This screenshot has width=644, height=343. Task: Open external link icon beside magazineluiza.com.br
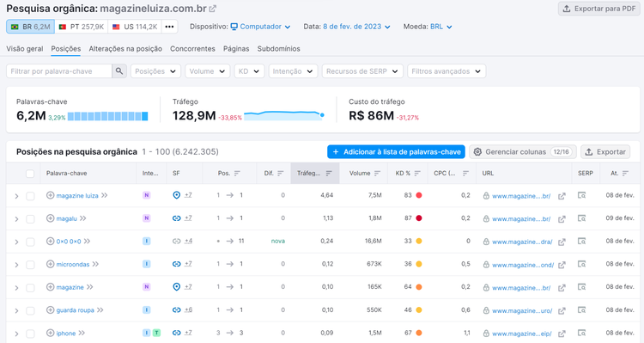(x=213, y=9)
